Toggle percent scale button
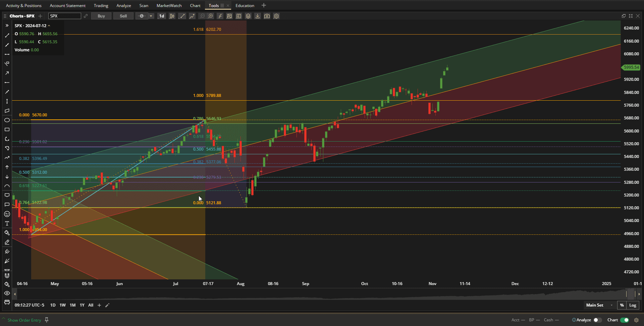The height and width of the screenshot is (326, 644). [x=622, y=305]
